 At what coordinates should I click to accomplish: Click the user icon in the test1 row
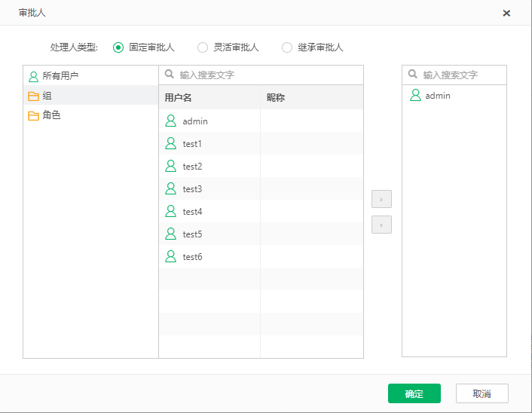click(x=170, y=143)
